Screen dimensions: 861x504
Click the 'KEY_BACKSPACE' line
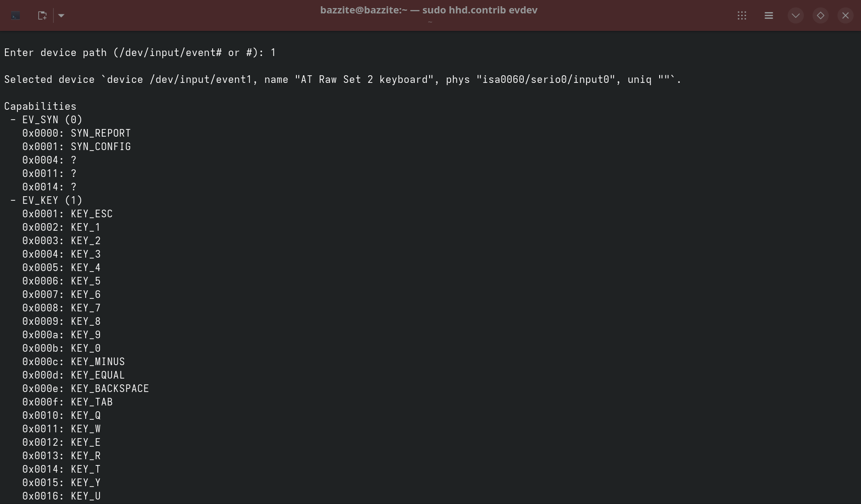click(86, 389)
